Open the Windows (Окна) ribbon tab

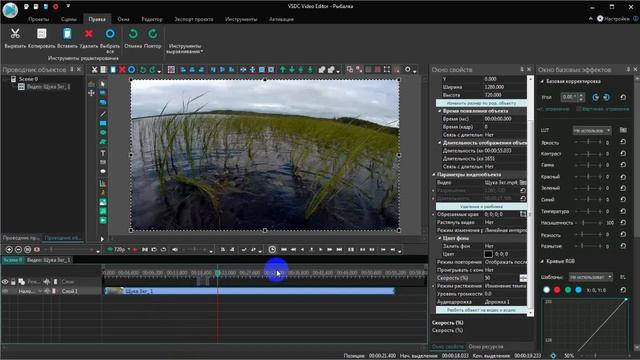pyautogui.click(x=123, y=19)
